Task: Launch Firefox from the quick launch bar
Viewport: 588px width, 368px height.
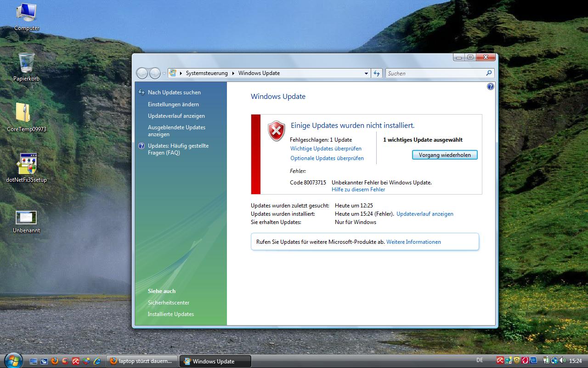Action: point(55,361)
